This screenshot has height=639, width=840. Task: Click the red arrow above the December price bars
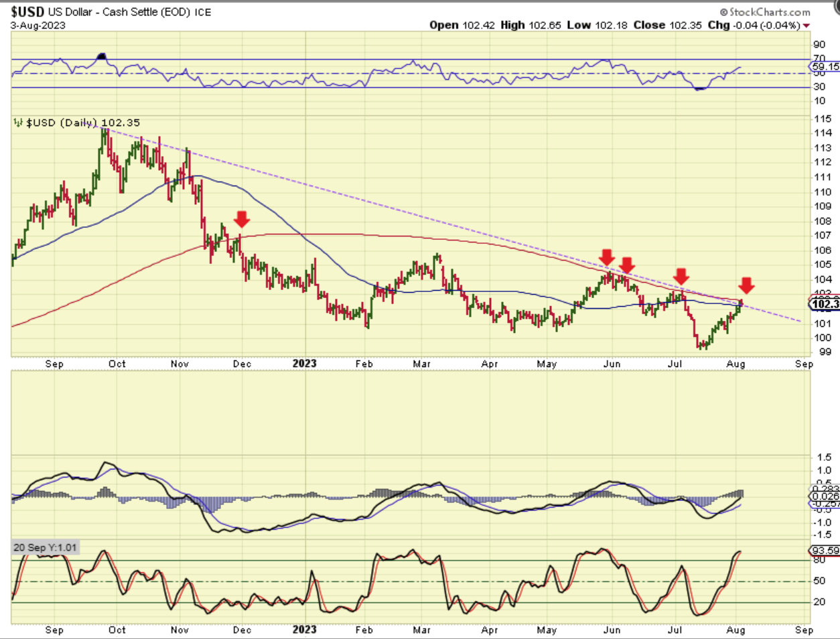(242, 219)
